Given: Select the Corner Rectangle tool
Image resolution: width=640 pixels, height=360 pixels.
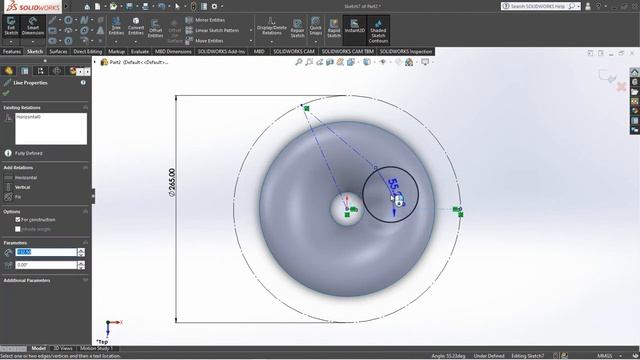Looking at the screenshot, I should click(x=53, y=31).
